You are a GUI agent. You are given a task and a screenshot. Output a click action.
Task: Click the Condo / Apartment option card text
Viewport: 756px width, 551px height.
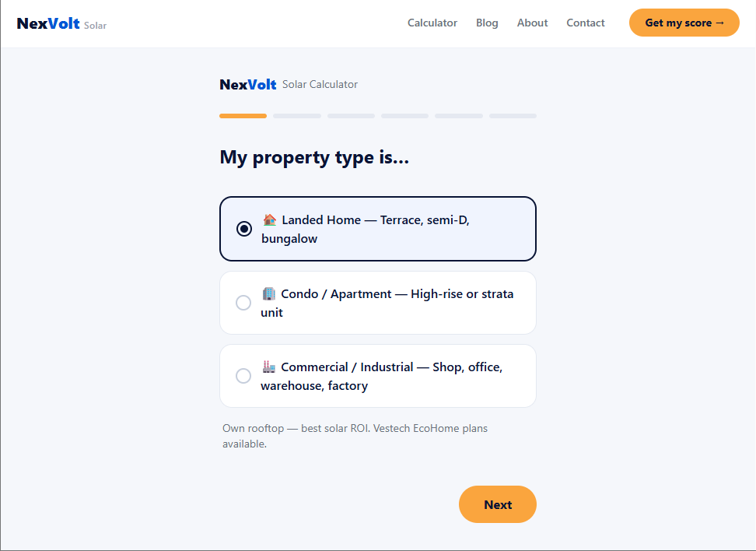[387, 303]
